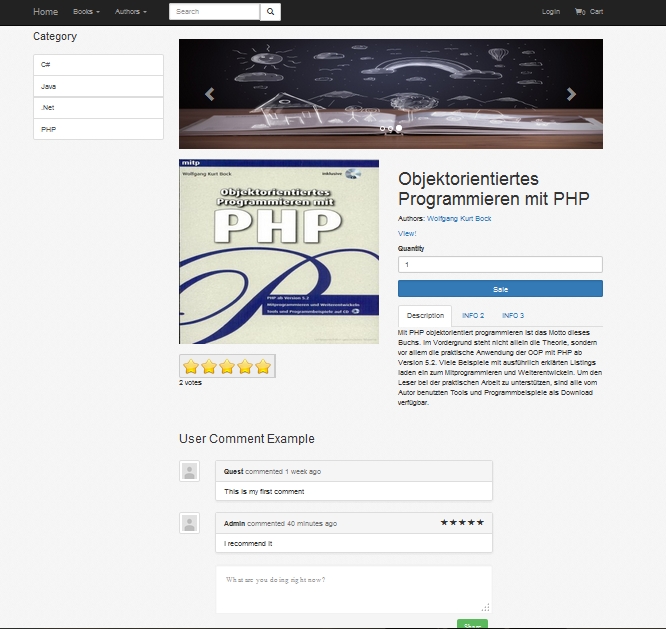Open the Authors dropdown menu
The width and height of the screenshot is (666, 629).
(x=131, y=11)
